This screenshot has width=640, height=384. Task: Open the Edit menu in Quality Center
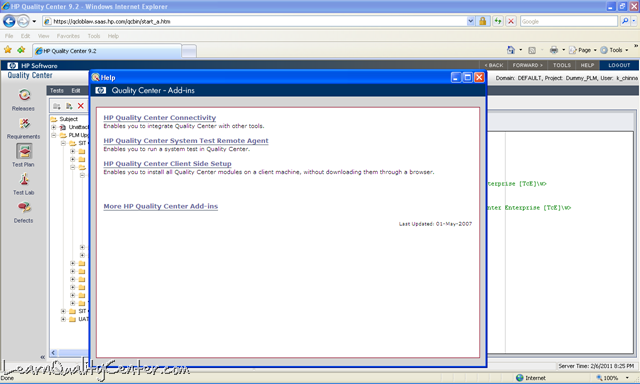click(76, 91)
